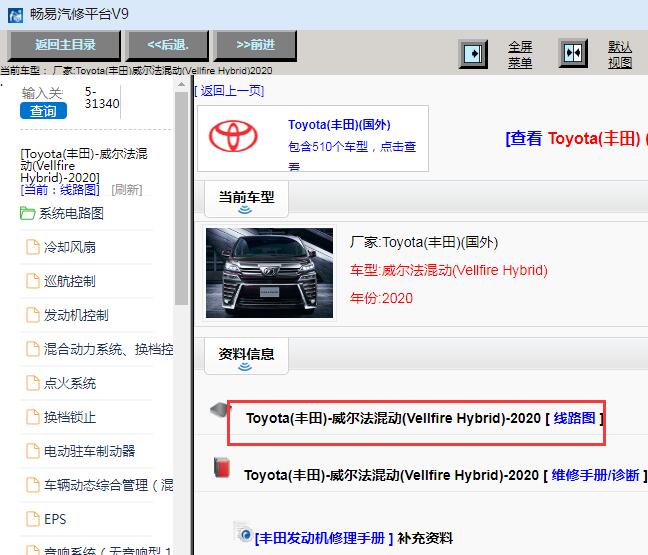Click the left panel vertical scrollbar thumb
The width and height of the screenshot is (648, 555).
[181, 198]
